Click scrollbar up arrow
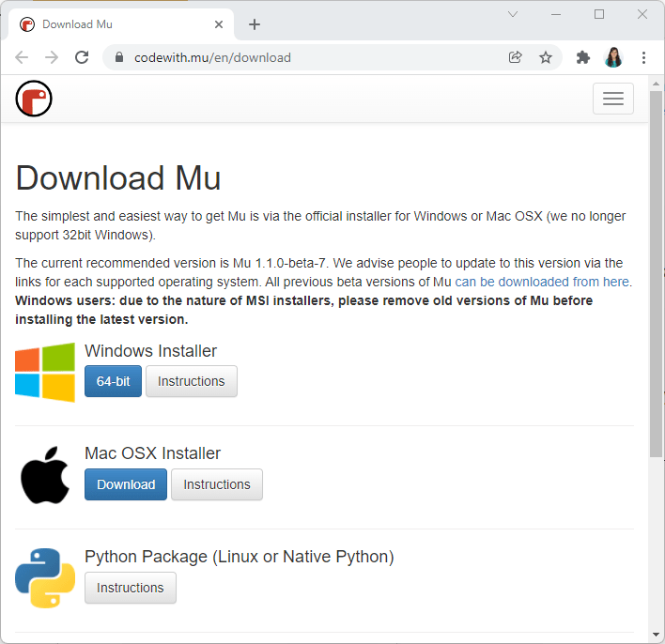Screen dimensions: 665x644 [657, 84]
